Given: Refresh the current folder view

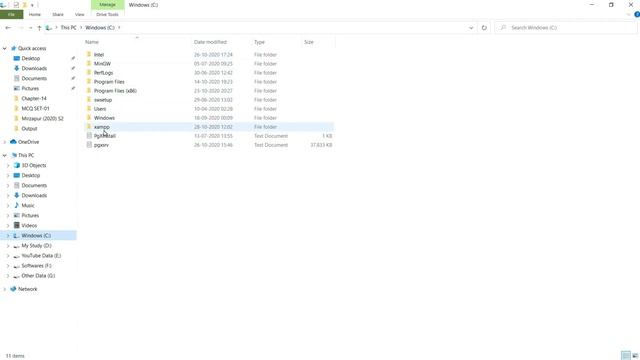Looking at the screenshot, I should [x=484, y=28].
